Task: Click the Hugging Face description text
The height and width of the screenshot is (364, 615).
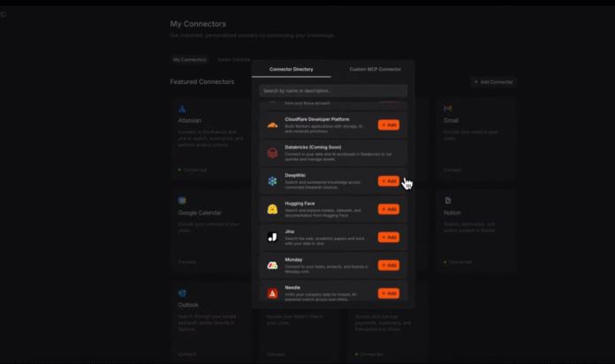Action: click(x=323, y=213)
